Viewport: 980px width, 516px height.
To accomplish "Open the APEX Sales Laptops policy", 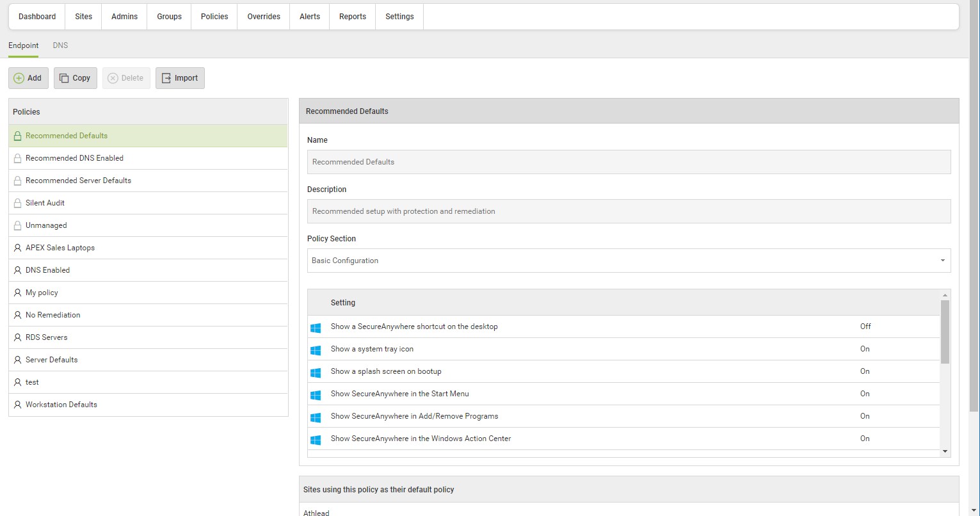I will coord(149,248).
